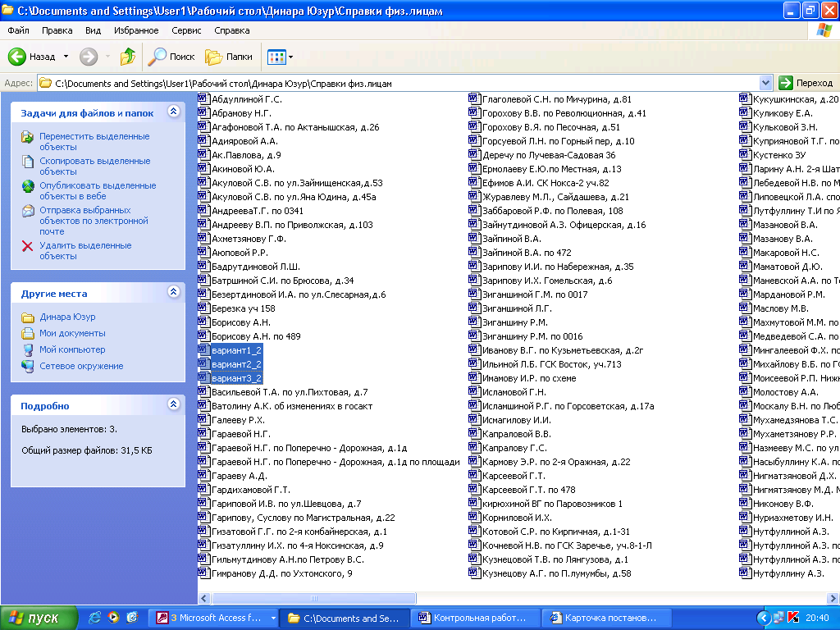Open Back history dropdown arrow
This screenshot has width=840, height=630.
pyautogui.click(x=66, y=57)
